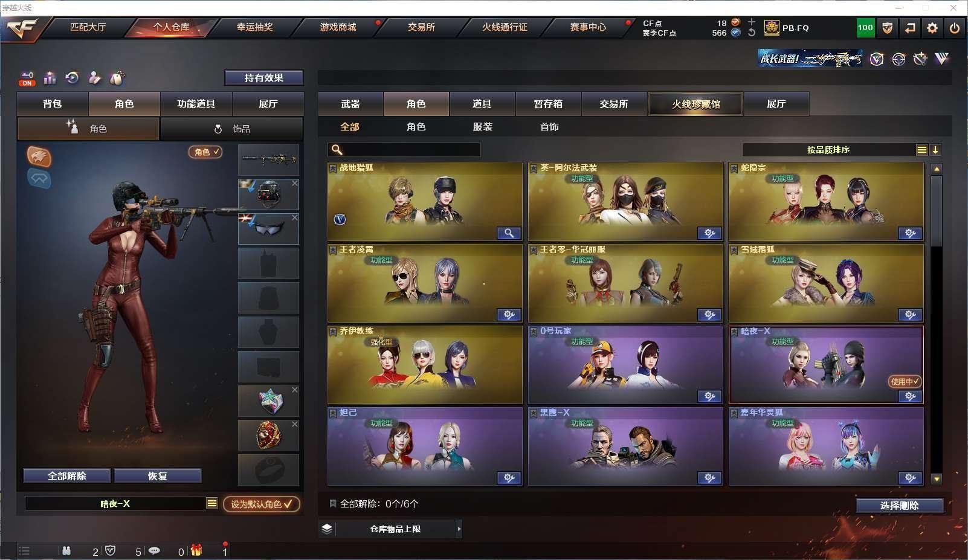Image resolution: width=968 pixels, height=560 pixels.
Task: Open the magnifier preview on the 战地猎狐 card
Action: click(509, 233)
